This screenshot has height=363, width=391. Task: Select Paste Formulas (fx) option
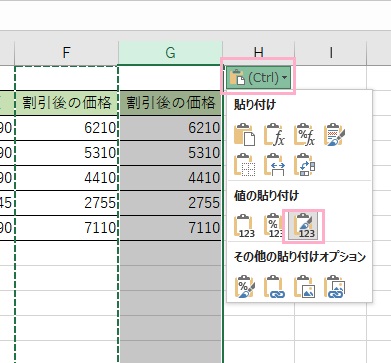coord(274,135)
